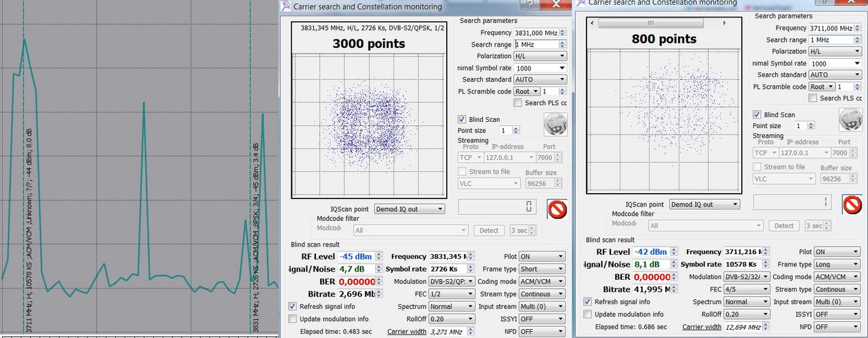The image size is (868, 338).
Task: Open Spectrum Normal dropdown in right window
Action: (746, 302)
